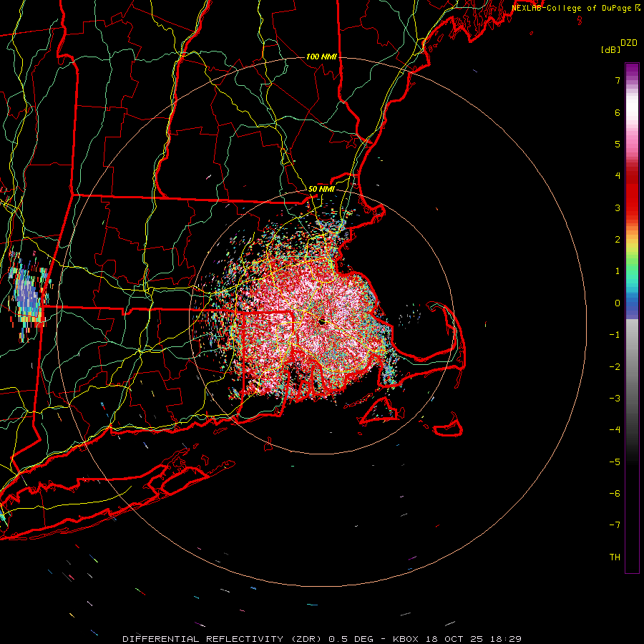Click the "3" color scale value

pyautogui.click(x=618, y=208)
